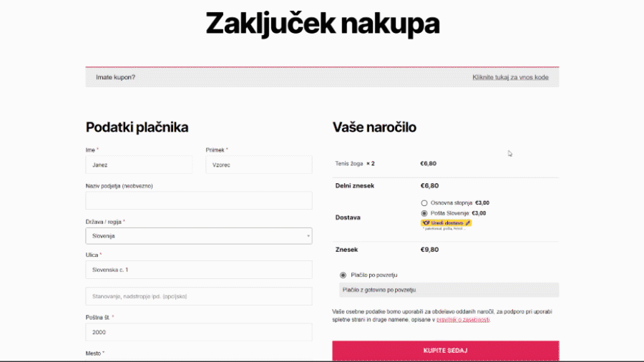Click the Imate kupon? notice bar
Image resolution: width=644 pixels, height=362 pixels.
322,77
